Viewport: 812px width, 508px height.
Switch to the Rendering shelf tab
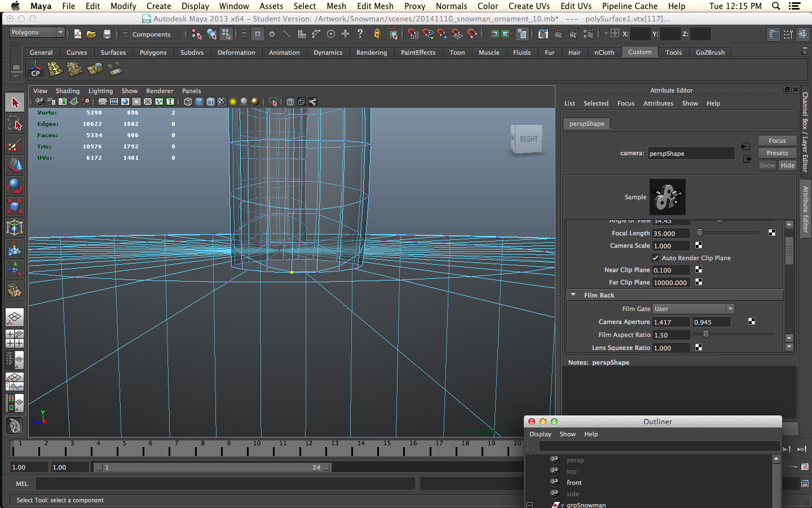[372, 52]
